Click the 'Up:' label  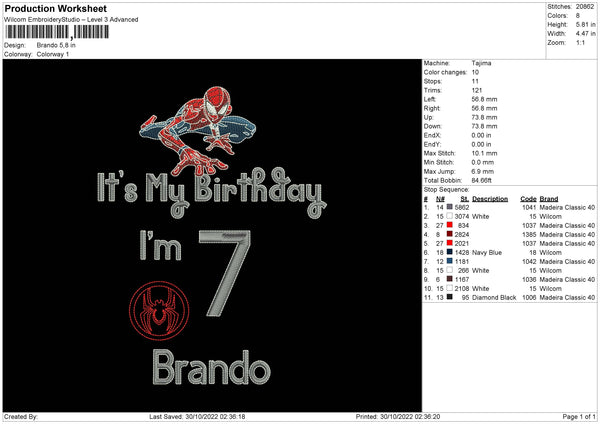click(x=429, y=117)
